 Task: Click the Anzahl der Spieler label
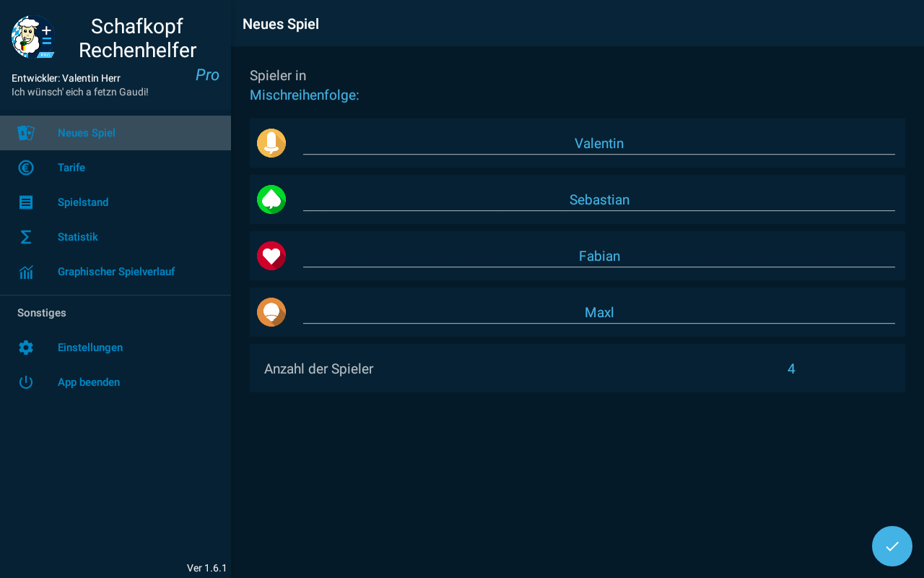pyautogui.click(x=318, y=368)
